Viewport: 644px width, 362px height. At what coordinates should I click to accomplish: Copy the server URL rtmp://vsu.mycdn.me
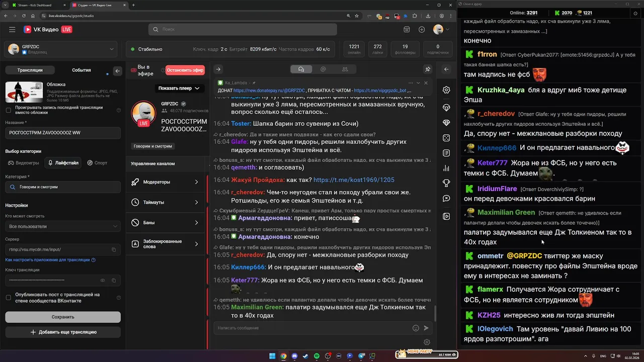114,249
